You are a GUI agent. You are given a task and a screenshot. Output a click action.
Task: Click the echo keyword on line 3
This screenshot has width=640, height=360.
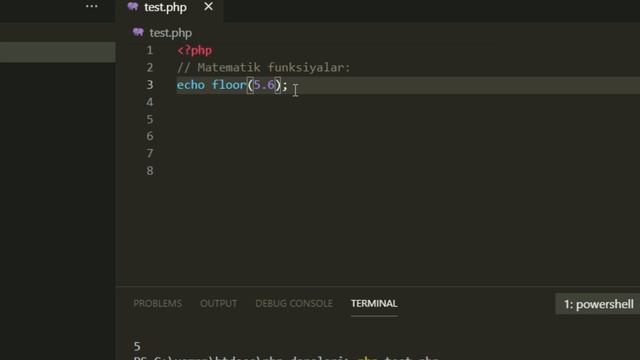191,85
